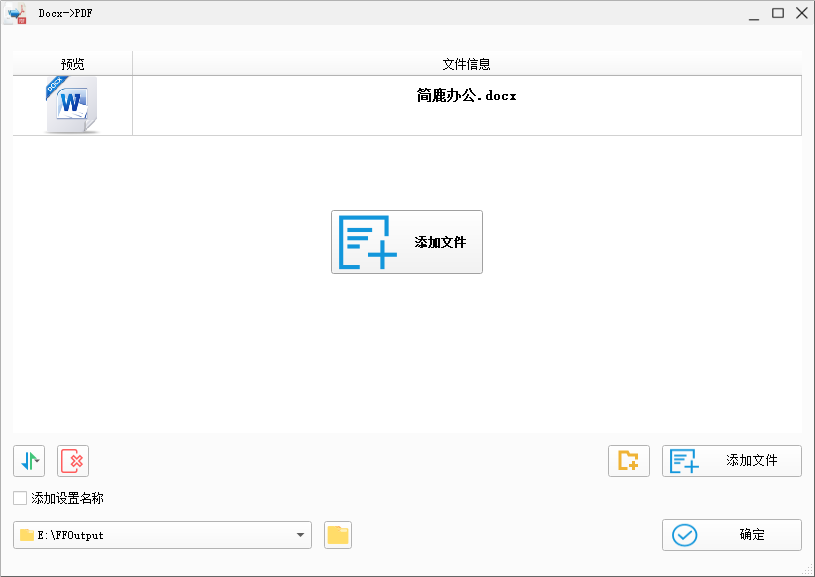Click the dropdown arrow for output location
The height and width of the screenshot is (577, 815).
pos(300,535)
